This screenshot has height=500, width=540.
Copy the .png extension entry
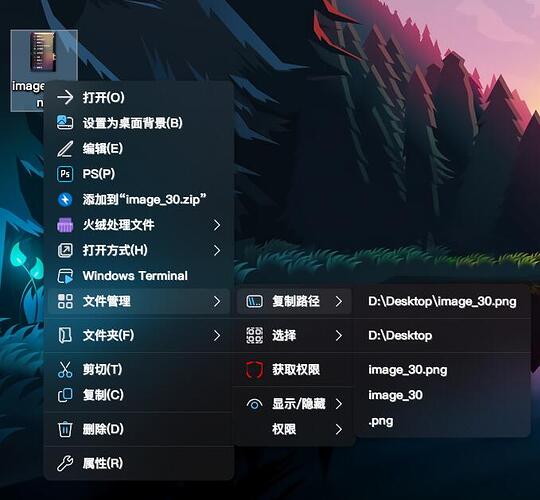[442, 421]
